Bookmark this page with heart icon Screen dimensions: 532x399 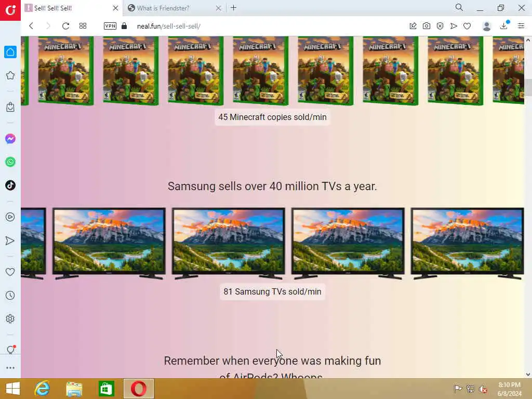467,26
